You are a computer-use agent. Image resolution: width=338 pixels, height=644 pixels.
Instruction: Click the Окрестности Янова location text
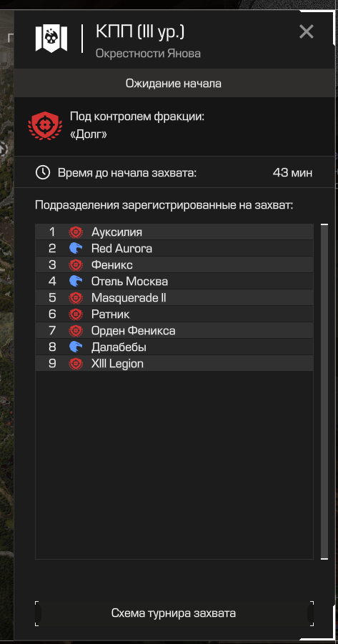[x=148, y=54]
